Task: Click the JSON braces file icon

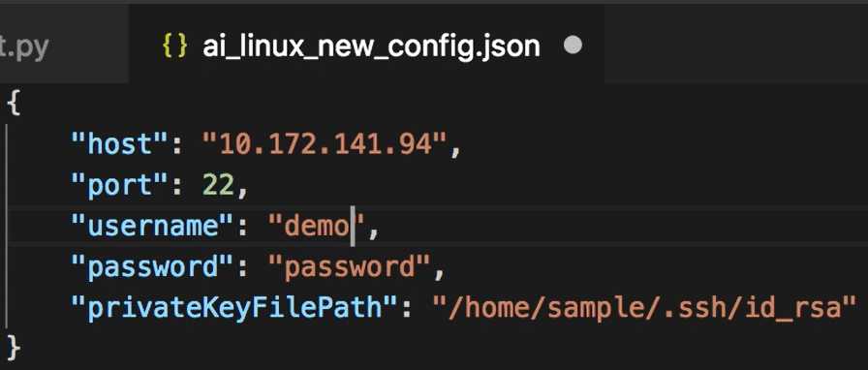Action: pyautogui.click(x=174, y=46)
